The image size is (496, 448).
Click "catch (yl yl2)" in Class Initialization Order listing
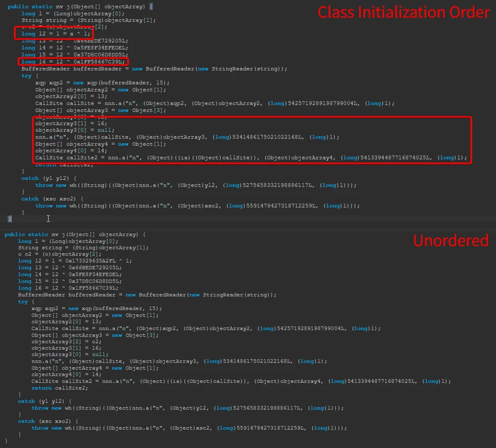click(x=49, y=178)
